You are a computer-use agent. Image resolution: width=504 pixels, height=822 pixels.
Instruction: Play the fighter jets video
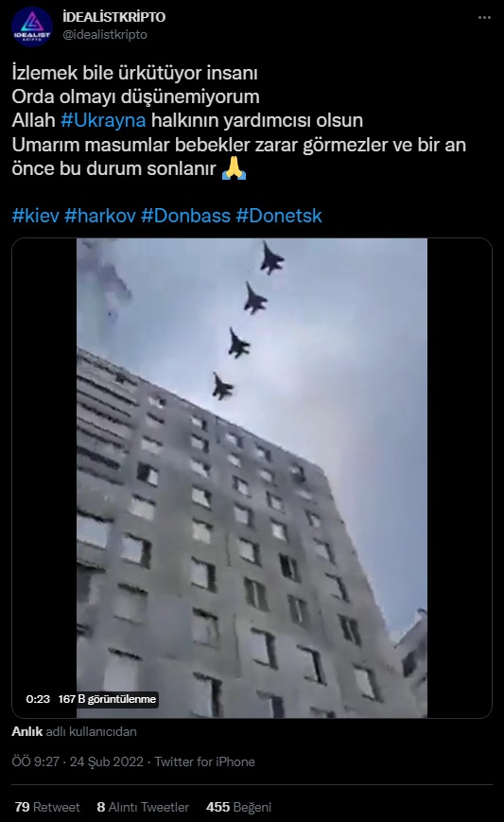(x=252, y=478)
